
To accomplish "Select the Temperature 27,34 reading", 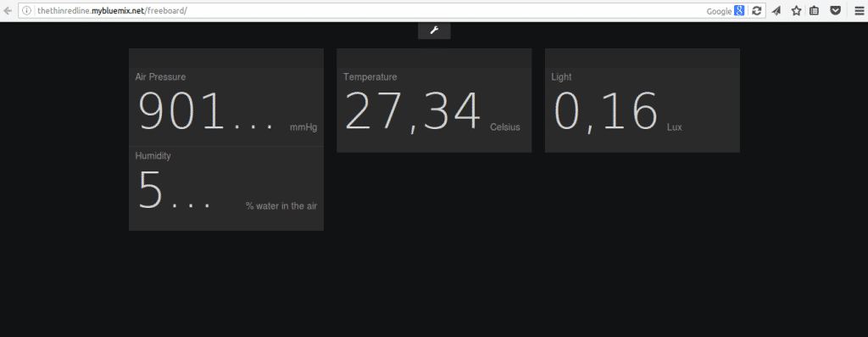I will (x=413, y=111).
